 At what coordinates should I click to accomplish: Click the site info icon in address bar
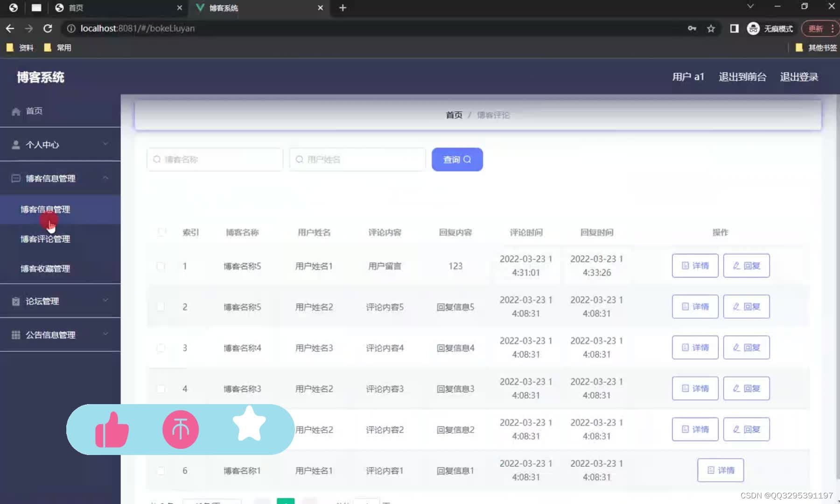click(71, 28)
